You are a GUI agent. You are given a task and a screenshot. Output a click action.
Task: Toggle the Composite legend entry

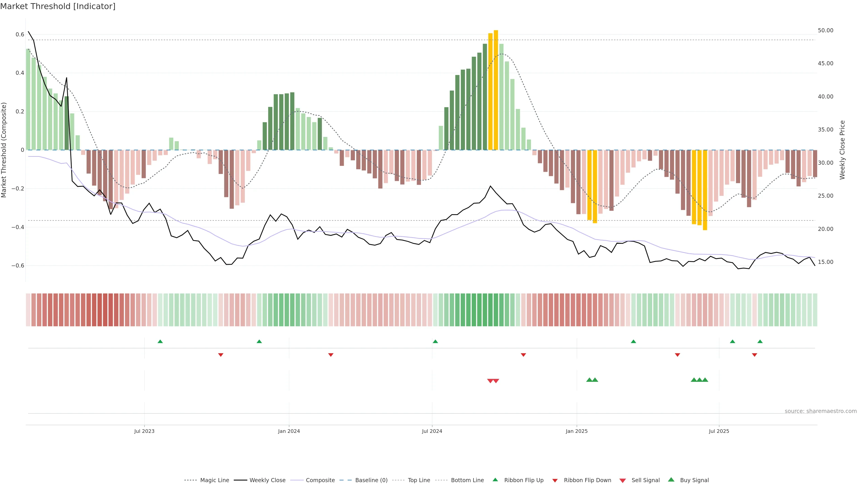click(320, 480)
